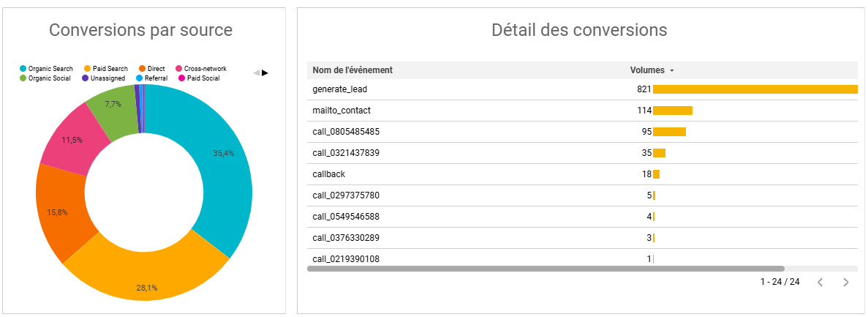Go to previous legend page arrow
868x317 pixels.
point(256,72)
